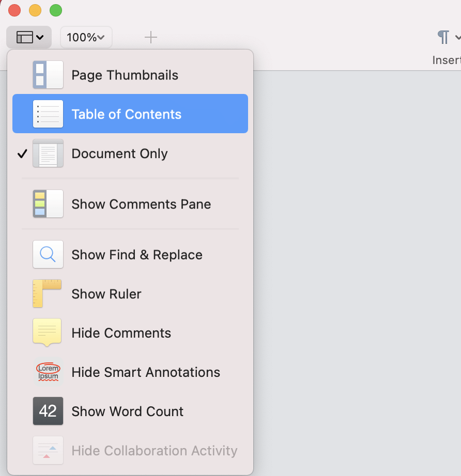Click the Page Thumbnails sidebar icon
The image size is (461, 476).
[x=48, y=74]
